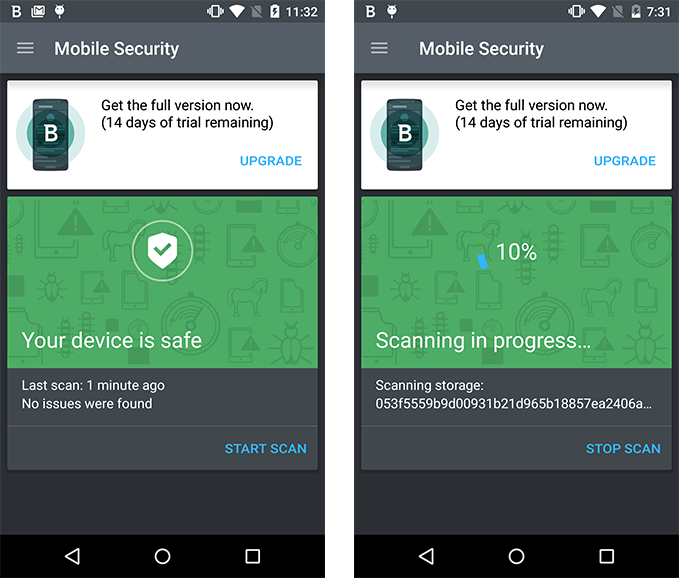Tap the Gmail notification icon in status bar
Viewport: 679px width, 578px height.
point(38,11)
